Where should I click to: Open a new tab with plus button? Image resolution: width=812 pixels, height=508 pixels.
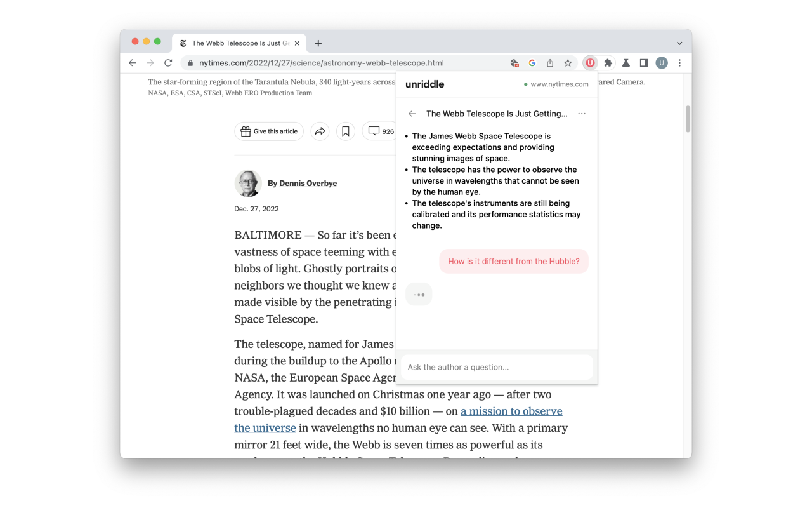[318, 43]
